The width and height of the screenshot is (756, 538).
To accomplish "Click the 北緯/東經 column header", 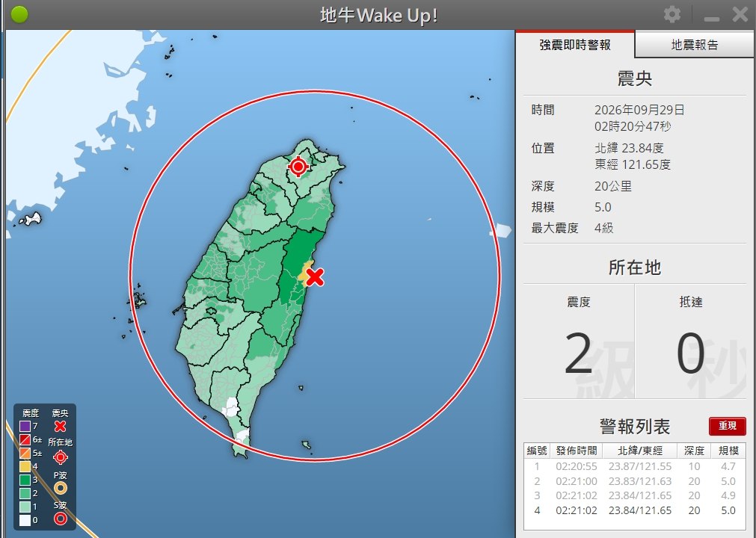I will (x=640, y=451).
